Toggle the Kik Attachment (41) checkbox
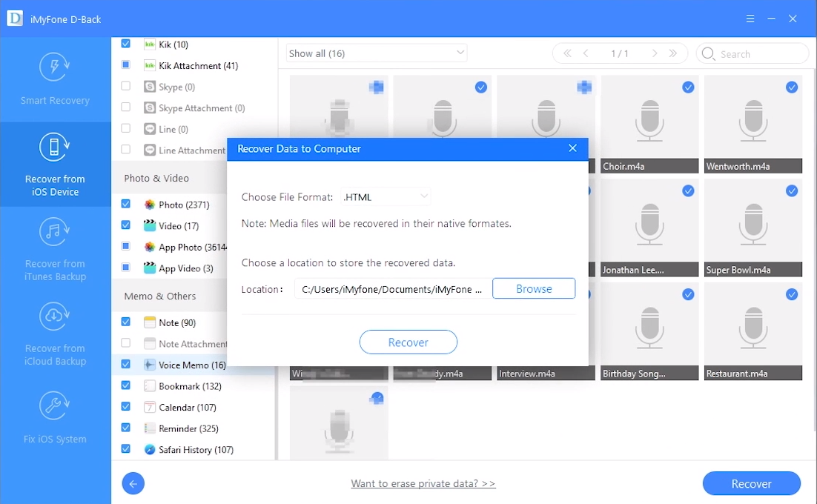817x504 pixels. click(125, 64)
